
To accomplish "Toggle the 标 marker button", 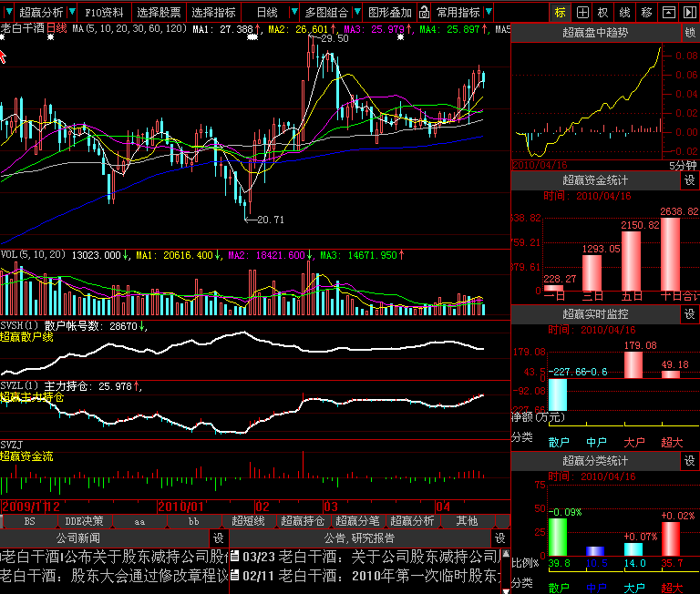I will (560, 13).
